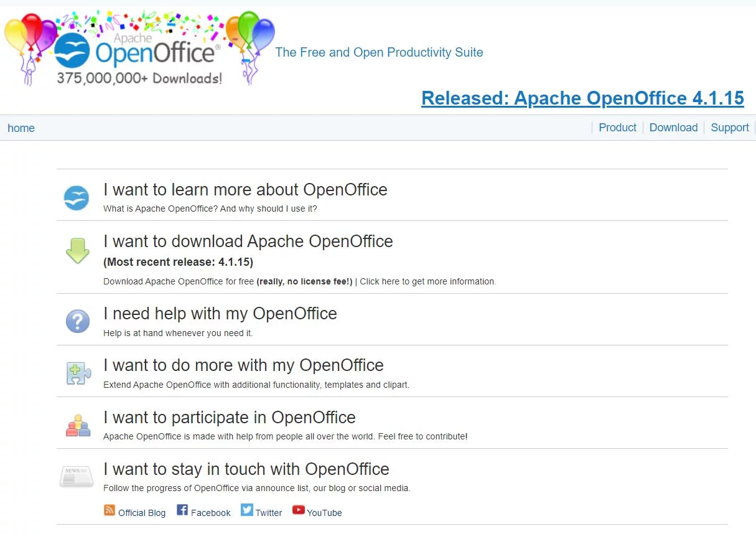Open the Support menu item
This screenshot has height=539, width=756.
[x=730, y=128]
